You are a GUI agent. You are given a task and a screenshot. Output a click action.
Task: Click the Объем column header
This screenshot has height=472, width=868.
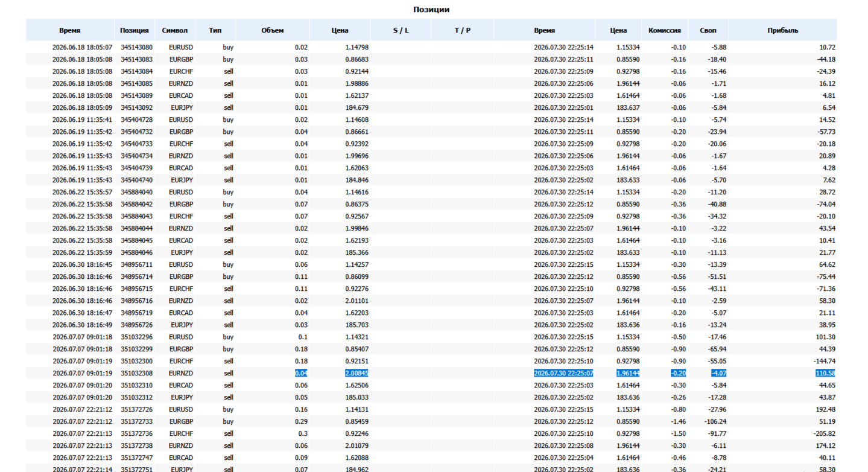(272, 30)
